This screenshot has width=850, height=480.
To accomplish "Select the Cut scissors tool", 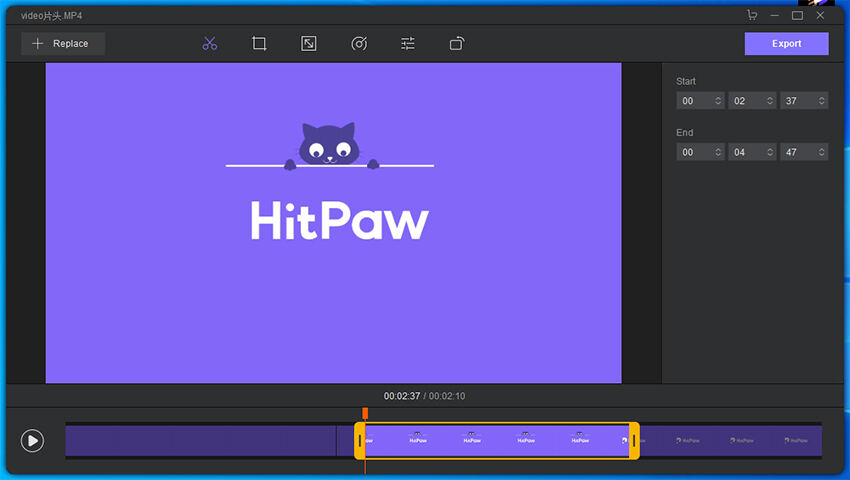I will point(210,43).
